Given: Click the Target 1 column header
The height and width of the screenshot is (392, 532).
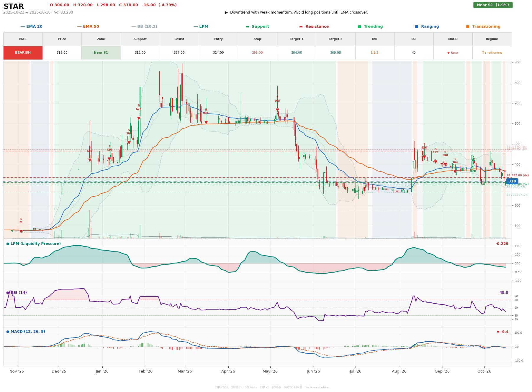Looking at the screenshot, I should tap(297, 39).
